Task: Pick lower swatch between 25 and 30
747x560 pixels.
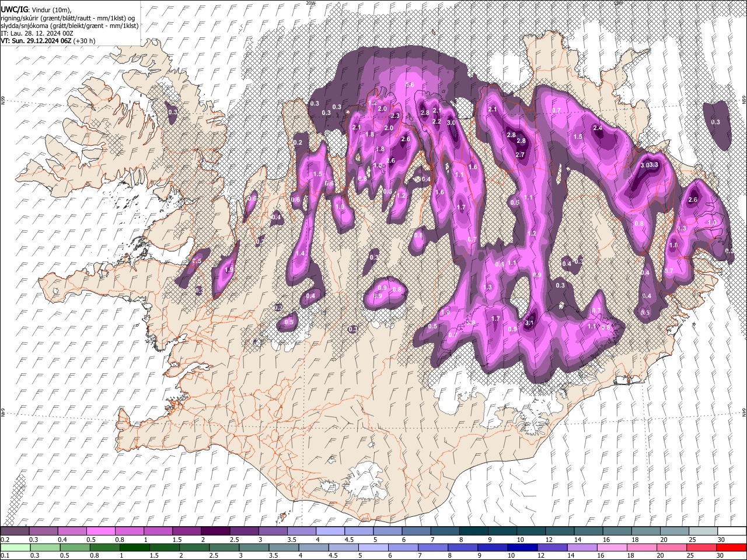Action: coord(703,547)
